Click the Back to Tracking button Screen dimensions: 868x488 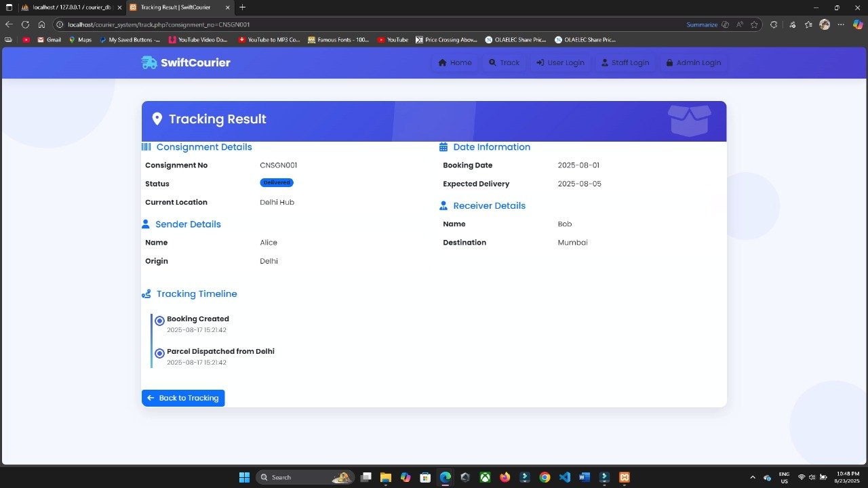pos(183,398)
